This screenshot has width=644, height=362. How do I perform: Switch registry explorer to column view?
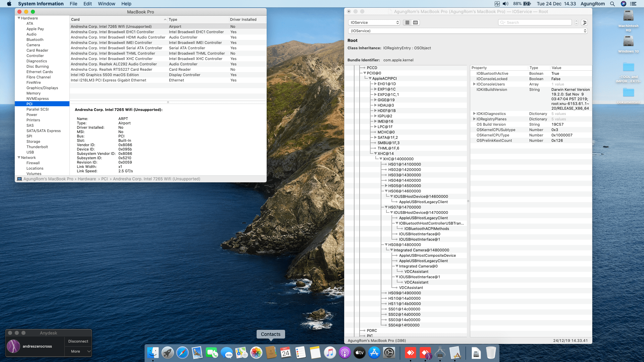tap(415, 22)
